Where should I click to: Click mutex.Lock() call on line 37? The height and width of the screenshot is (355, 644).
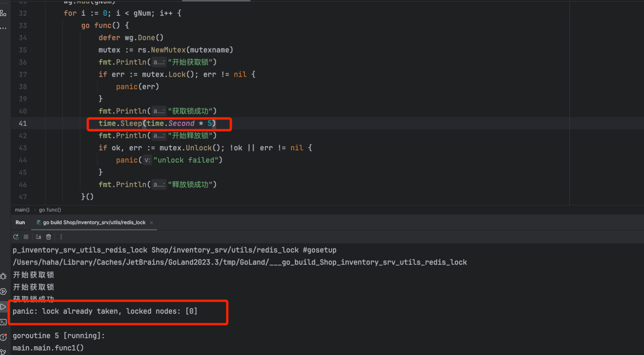click(x=168, y=74)
